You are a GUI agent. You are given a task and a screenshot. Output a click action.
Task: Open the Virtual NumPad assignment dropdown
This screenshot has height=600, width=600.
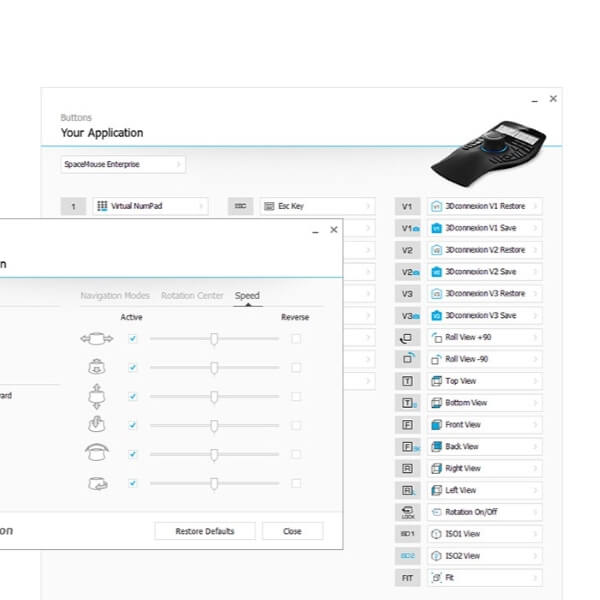[150, 206]
